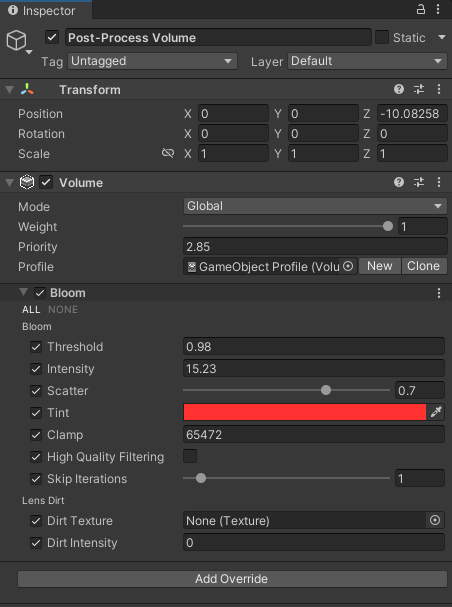Open the Volume Mode dropdown

point(315,206)
